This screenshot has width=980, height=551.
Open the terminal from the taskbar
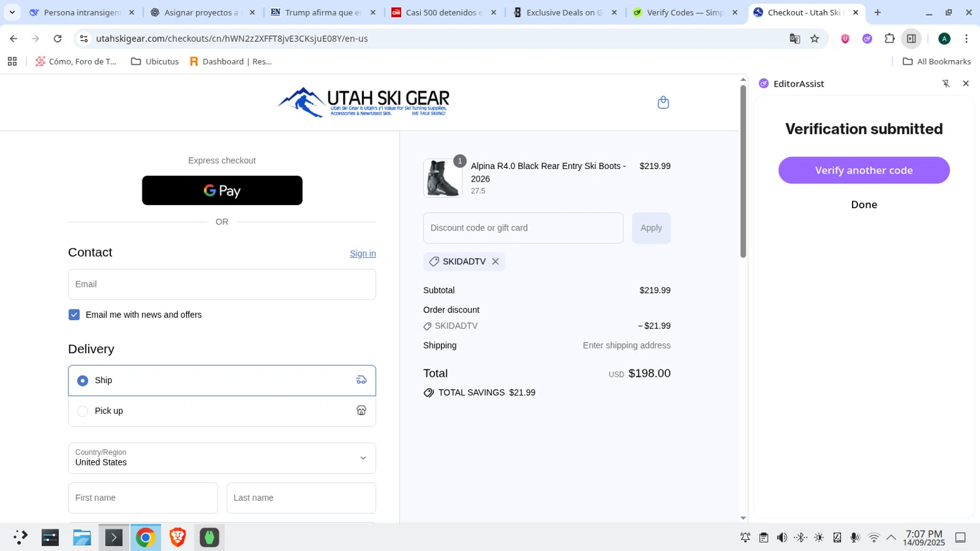(x=114, y=537)
